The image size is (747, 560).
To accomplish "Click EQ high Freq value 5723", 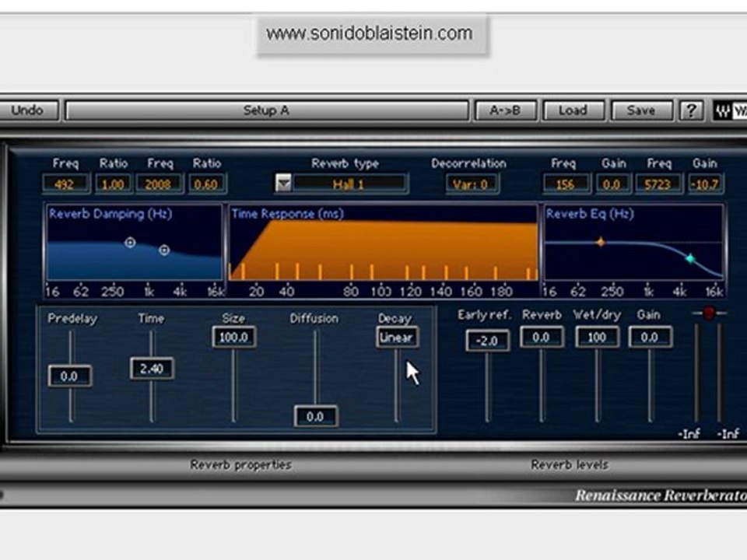I will 658,184.
